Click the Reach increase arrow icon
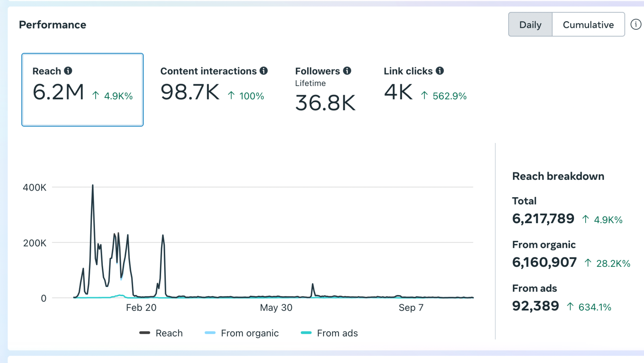The image size is (644, 363). pos(96,95)
